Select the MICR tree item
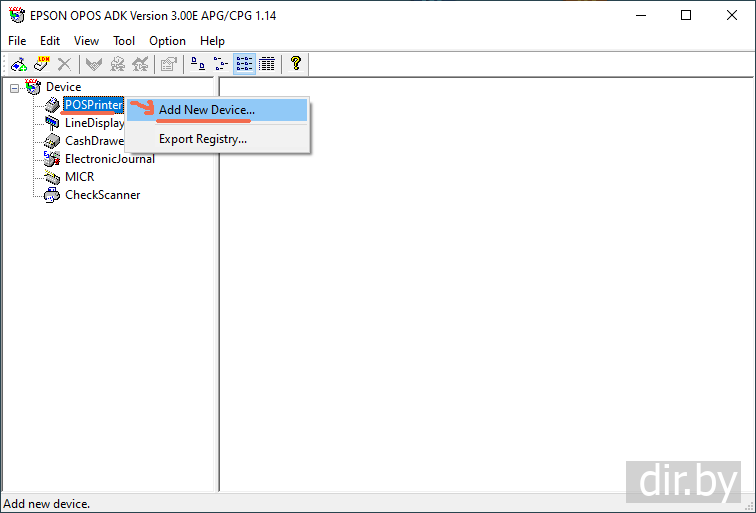Viewport: 756px width, 513px height. pos(80,177)
